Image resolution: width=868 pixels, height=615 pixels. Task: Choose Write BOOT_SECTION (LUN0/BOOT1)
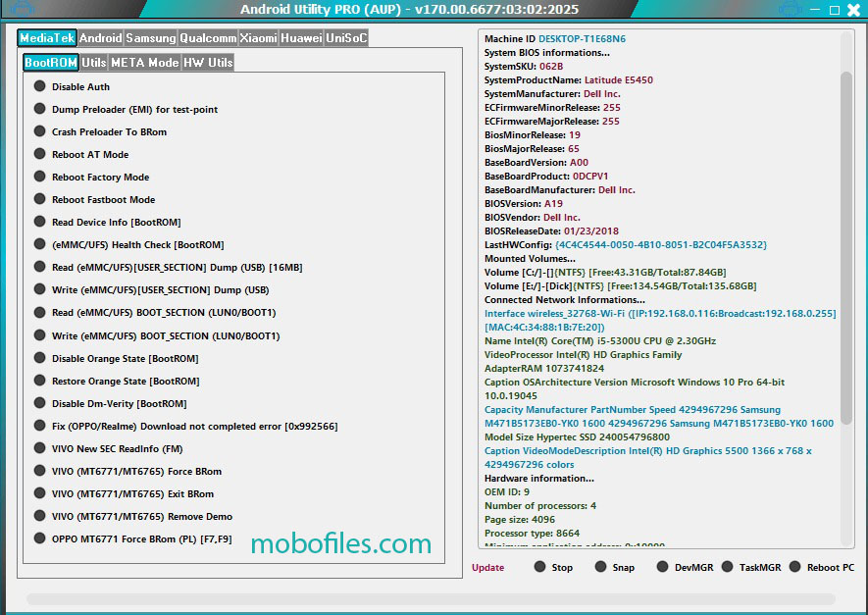pos(157,336)
